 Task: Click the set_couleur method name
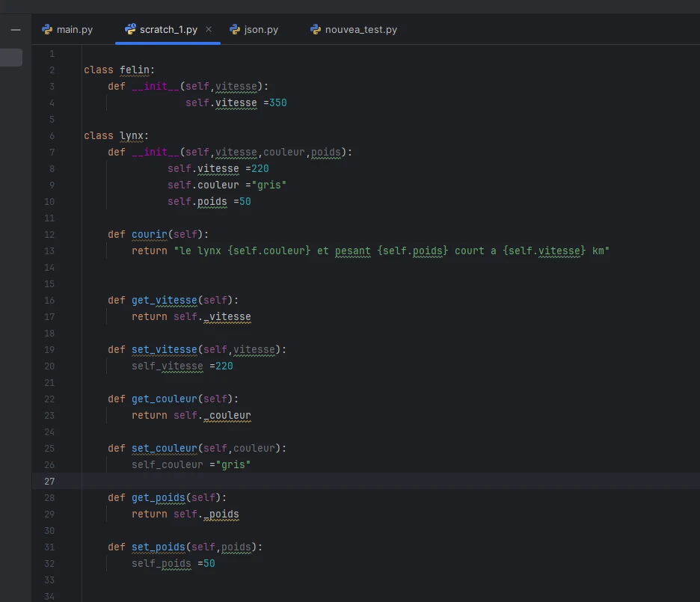tap(164, 448)
